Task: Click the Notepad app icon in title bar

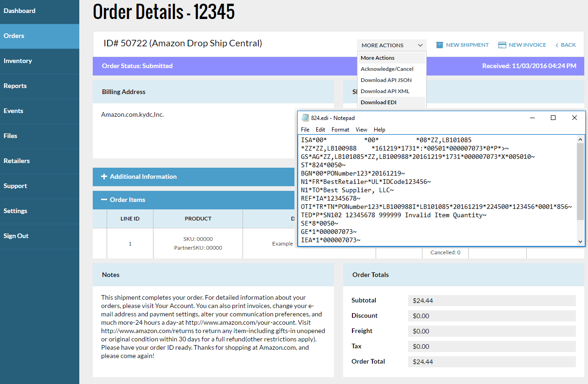Action: pos(305,118)
